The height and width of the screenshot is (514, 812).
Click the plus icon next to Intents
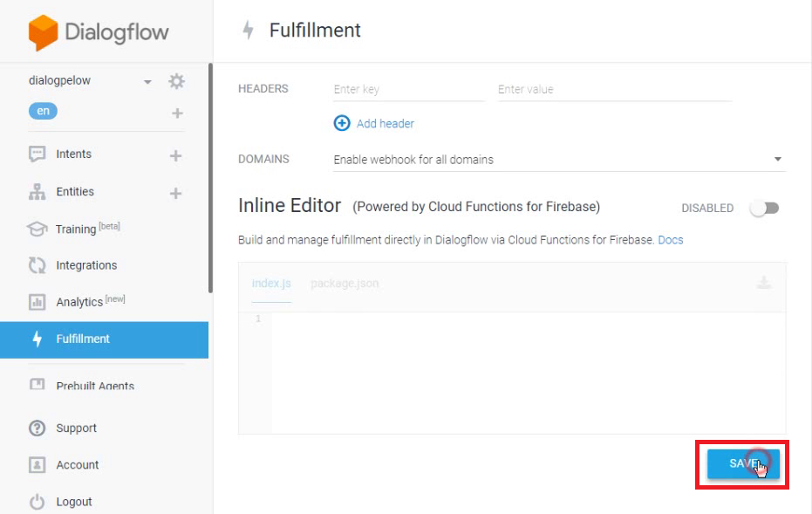point(175,155)
